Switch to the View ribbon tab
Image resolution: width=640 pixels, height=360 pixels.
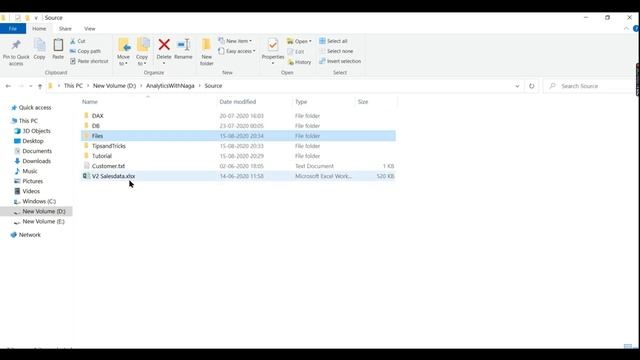90,29
